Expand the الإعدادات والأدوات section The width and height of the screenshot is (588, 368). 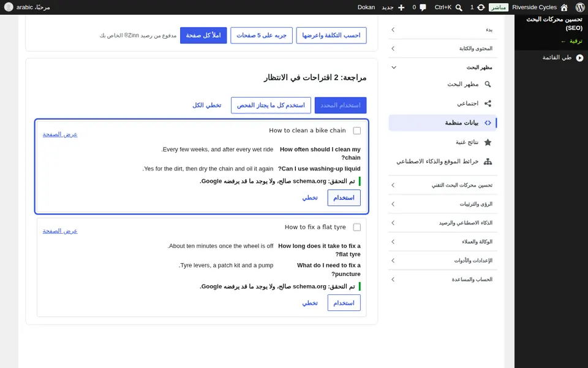click(443, 260)
